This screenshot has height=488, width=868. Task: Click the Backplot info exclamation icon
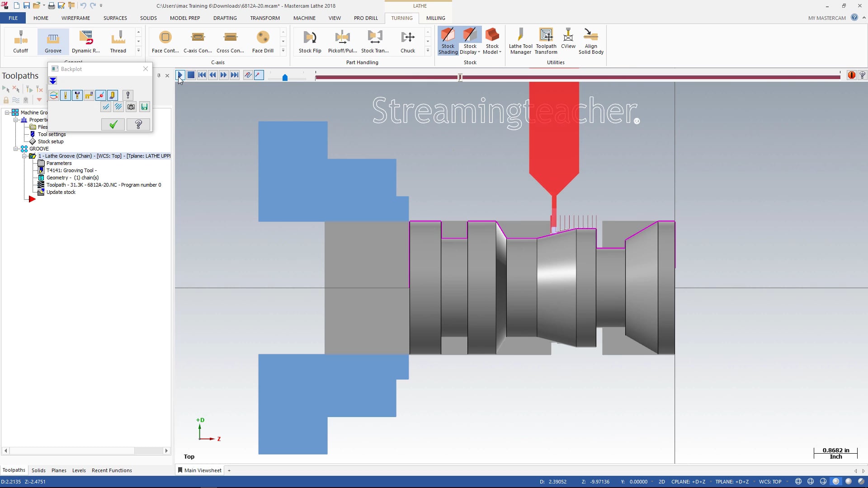click(128, 95)
